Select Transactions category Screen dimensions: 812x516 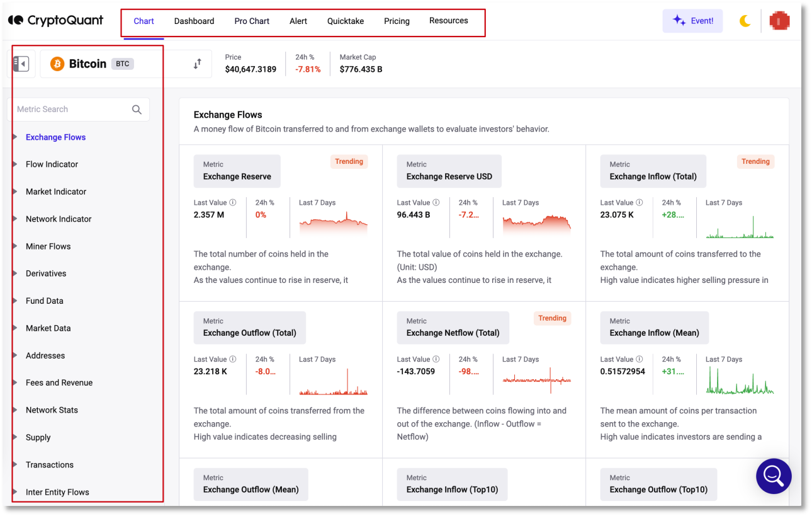[50, 465]
